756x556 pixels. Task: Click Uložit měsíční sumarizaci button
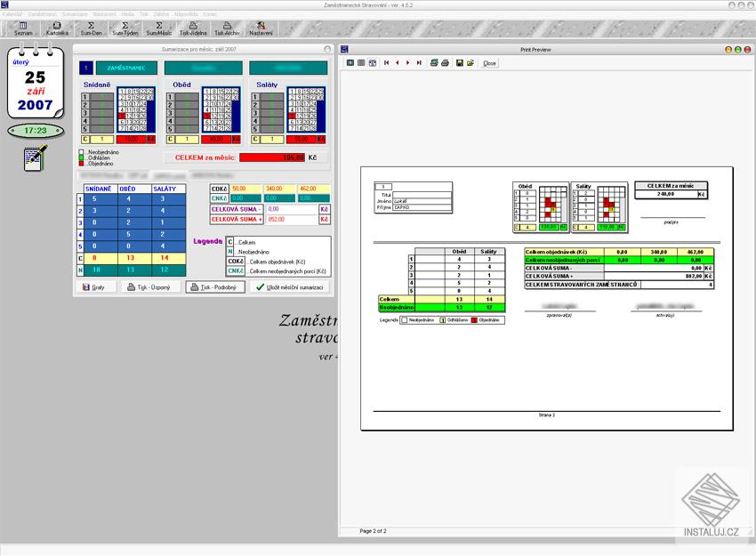point(290,287)
